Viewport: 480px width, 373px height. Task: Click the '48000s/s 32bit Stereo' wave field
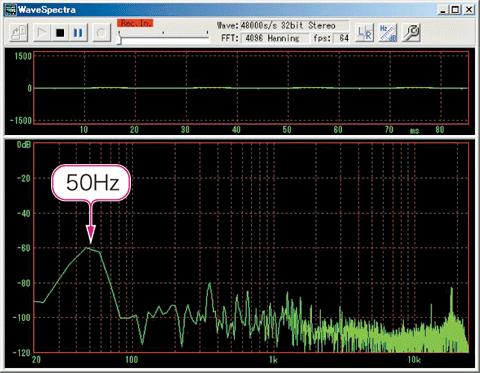294,25
